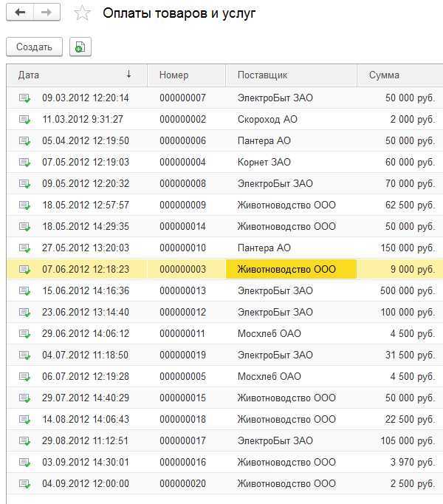Select amount 60 000 руб.

point(411,162)
